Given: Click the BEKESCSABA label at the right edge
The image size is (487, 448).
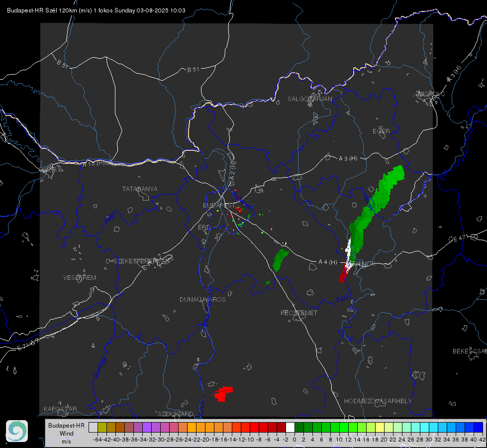Looking at the screenshot, I should pos(470,351).
